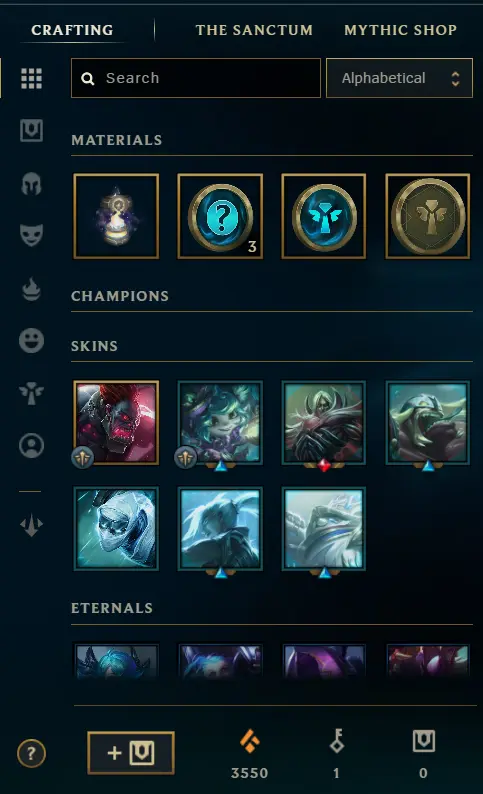Screen dimensions: 483x794
Task: Select the all-items grid filter icon
Action: tap(31, 78)
